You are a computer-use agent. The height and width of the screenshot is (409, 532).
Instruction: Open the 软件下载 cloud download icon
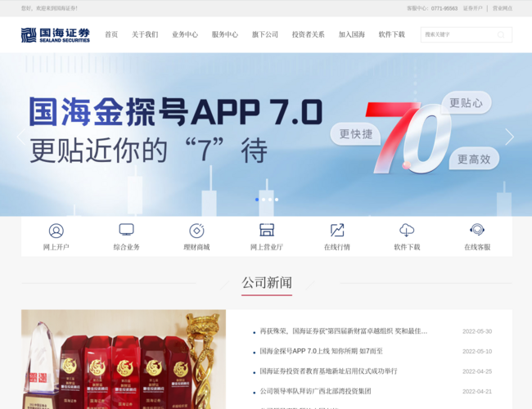tap(407, 231)
